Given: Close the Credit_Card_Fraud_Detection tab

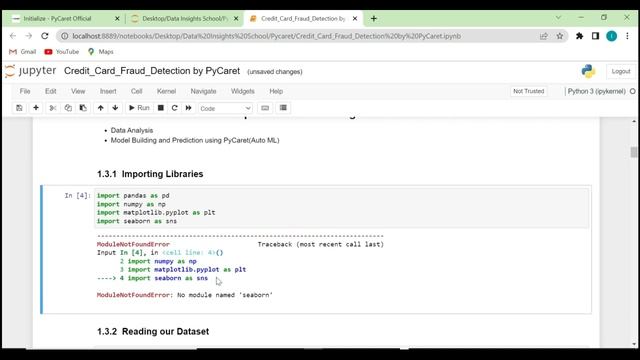Looking at the screenshot, I should click(355, 18).
